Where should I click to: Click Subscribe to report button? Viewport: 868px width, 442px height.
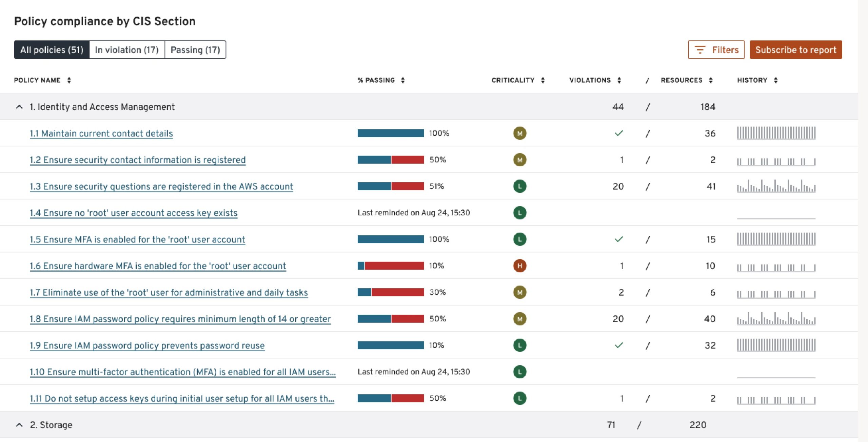795,50
